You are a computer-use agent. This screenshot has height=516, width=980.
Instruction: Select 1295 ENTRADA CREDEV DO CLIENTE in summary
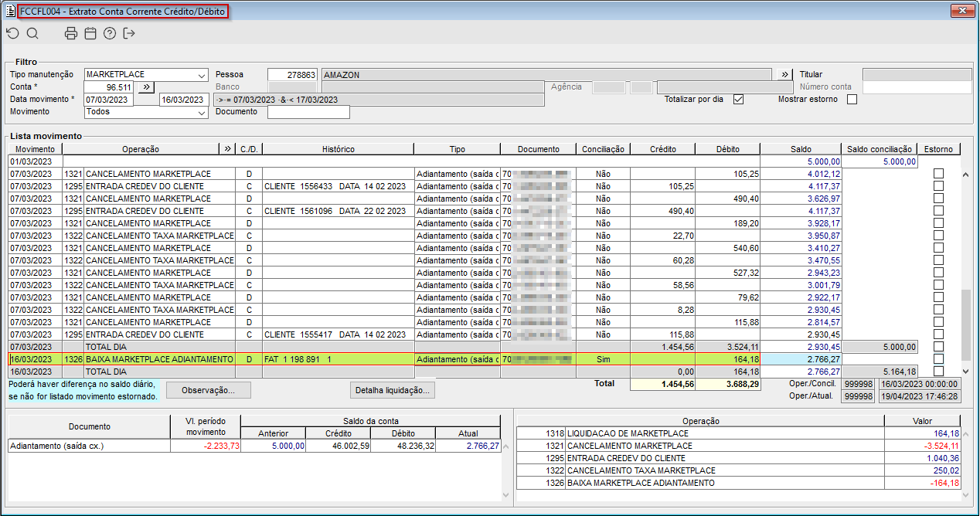point(738,458)
